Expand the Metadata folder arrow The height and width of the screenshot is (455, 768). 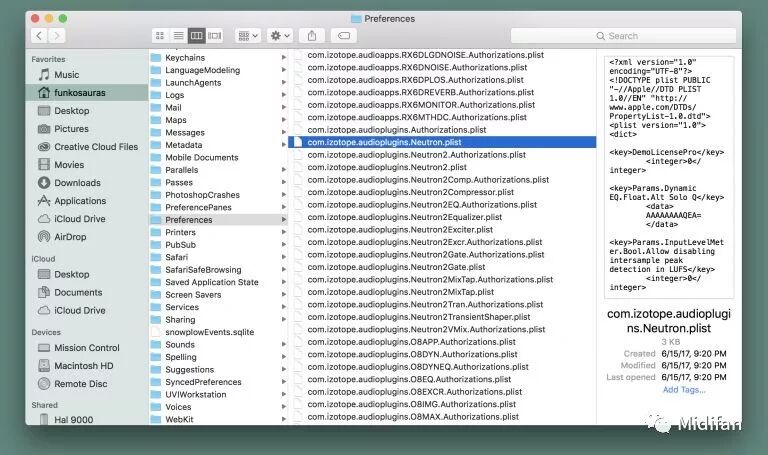(x=284, y=144)
